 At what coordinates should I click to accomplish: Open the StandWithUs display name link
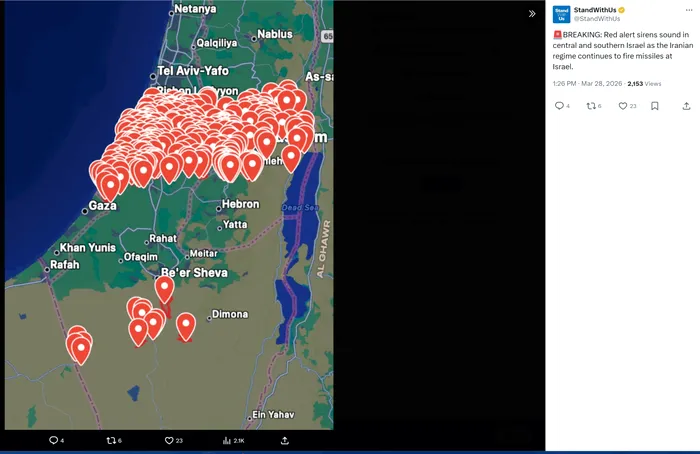[x=595, y=9]
